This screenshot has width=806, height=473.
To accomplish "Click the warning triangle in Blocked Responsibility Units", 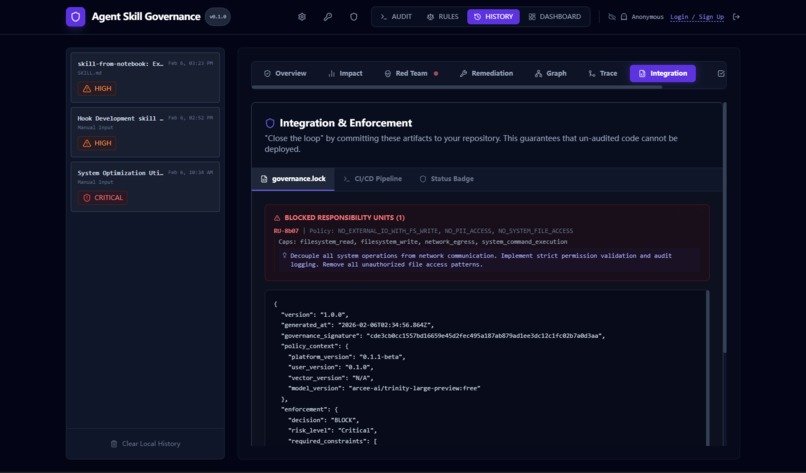I will [277, 217].
